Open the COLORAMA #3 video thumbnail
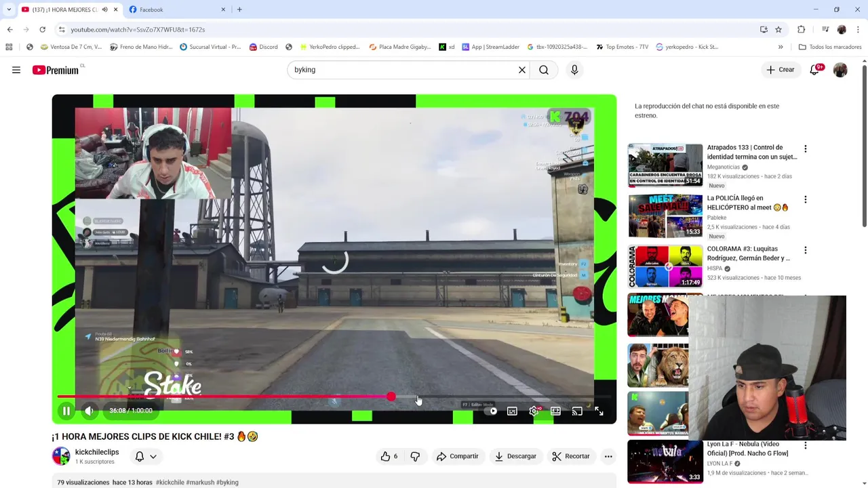Viewport: 868px width, 488px height. point(665,266)
